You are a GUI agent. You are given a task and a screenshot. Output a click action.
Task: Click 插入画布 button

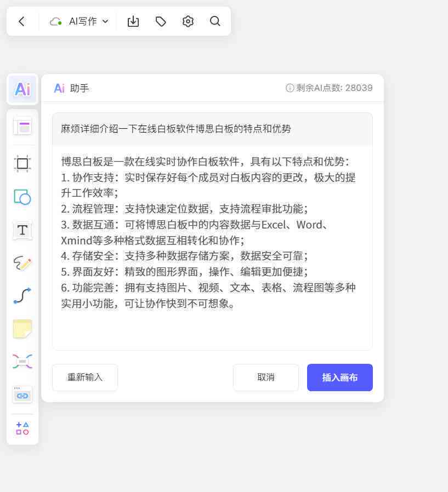click(339, 377)
